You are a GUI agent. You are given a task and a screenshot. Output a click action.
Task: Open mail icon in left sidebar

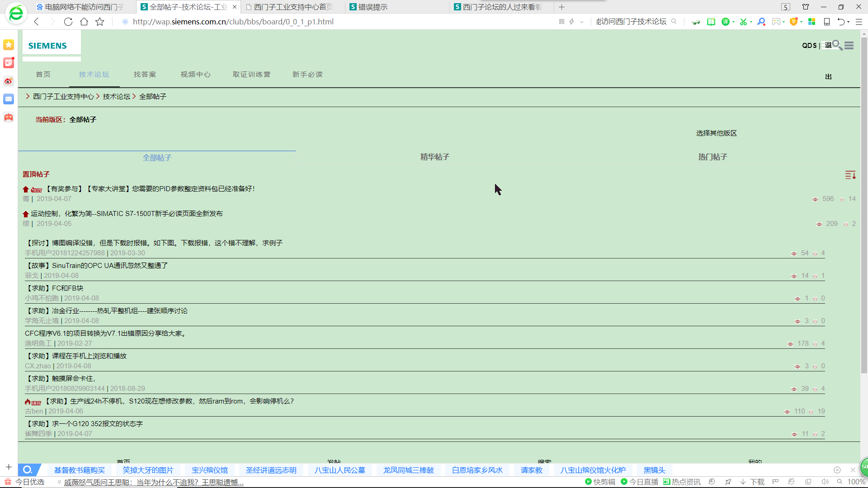coord(9,99)
